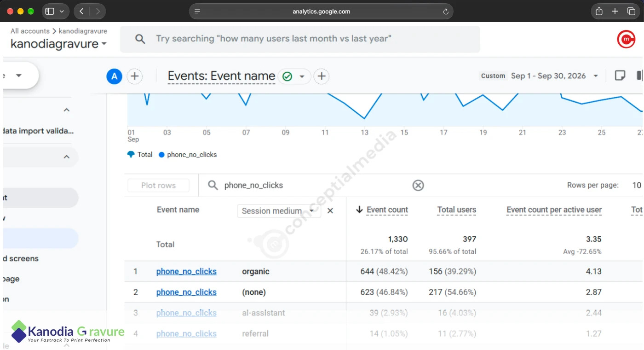The width and height of the screenshot is (644, 350).
Task: Open a new tab with the plus icon
Action: click(615, 11)
